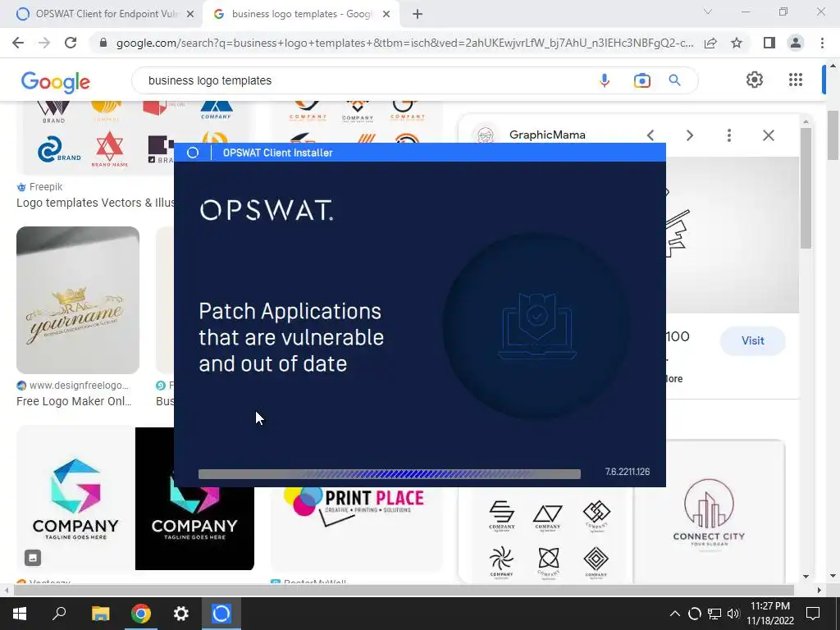Open CONNECT CITY logo thumbnail

coord(709,513)
